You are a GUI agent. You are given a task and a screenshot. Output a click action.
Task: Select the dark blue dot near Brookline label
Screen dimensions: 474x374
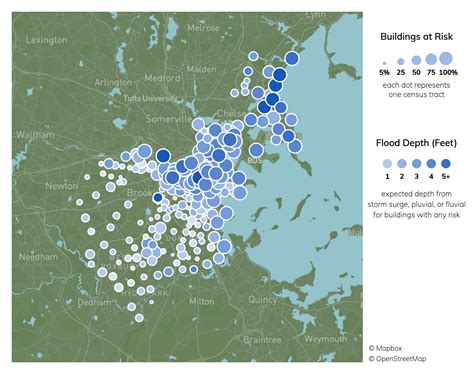pyautogui.click(x=158, y=198)
